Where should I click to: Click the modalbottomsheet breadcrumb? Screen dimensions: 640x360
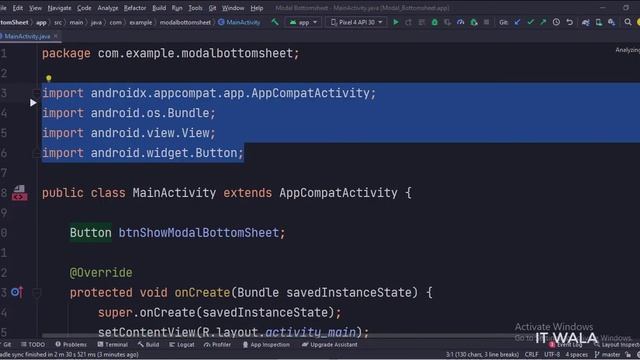[x=185, y=22]
